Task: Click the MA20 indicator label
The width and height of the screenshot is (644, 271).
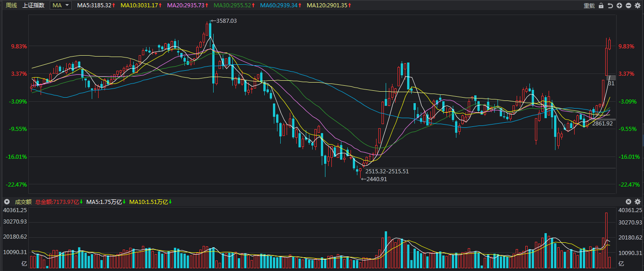Action: 188,5
